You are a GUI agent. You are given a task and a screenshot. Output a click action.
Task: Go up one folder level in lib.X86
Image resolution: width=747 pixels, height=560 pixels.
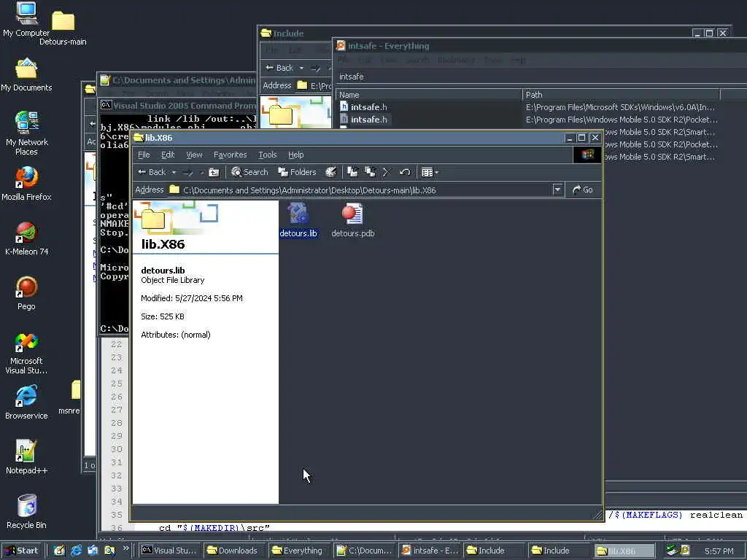(214, 172)
